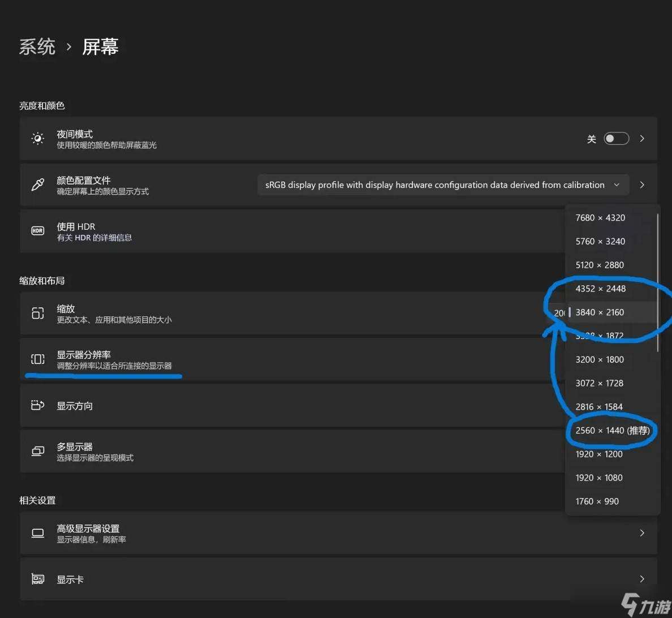Go back to 系统 in the breadcrumb
The width and height of the screenshot is (672, 618).
37,46
